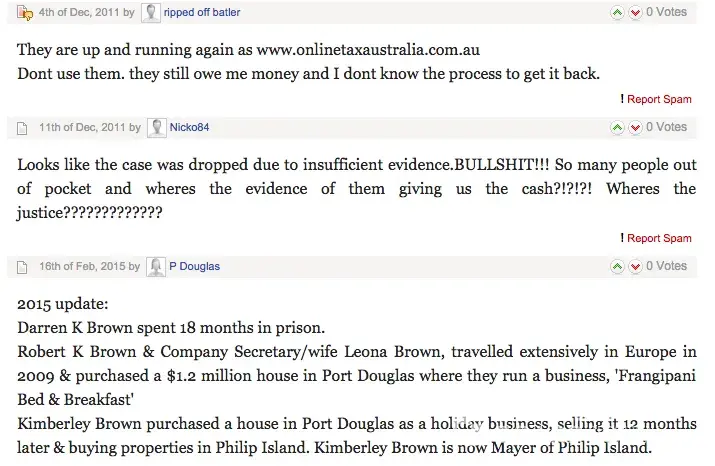Viewport: 715px width, 466px height.
Task: Click ripped off batler's avatar icon
Action: click(151, 13)
